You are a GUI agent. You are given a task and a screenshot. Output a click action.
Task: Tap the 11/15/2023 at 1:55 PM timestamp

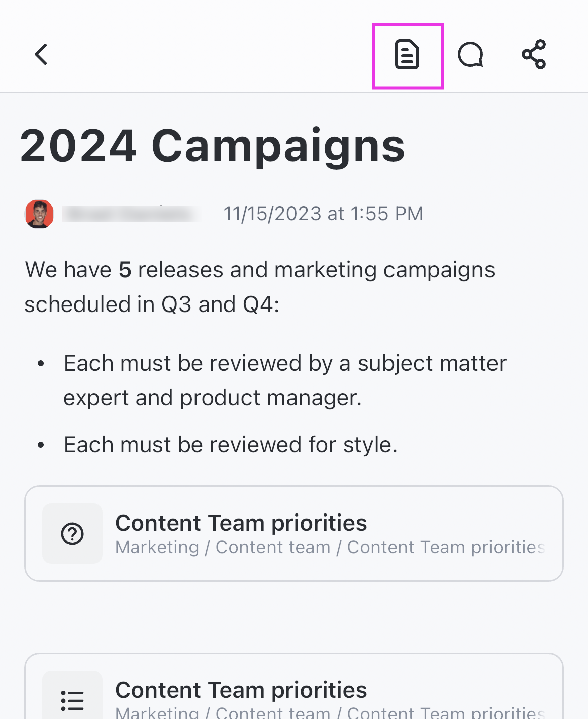click(x=323, y=214)
